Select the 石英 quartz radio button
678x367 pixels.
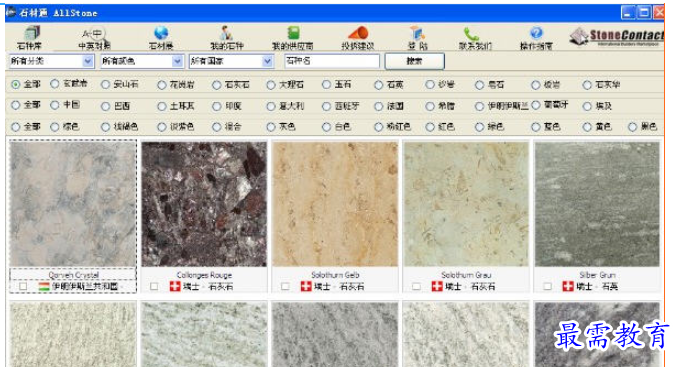(x=379, y=85)
